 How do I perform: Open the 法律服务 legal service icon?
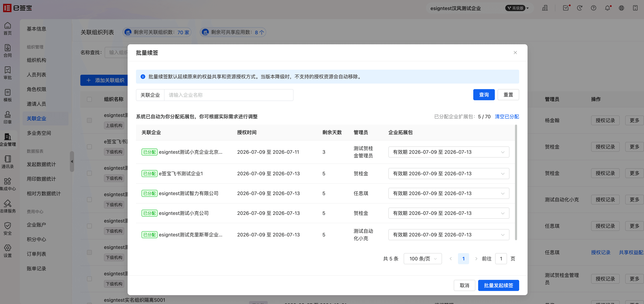[x=8, y=206]
